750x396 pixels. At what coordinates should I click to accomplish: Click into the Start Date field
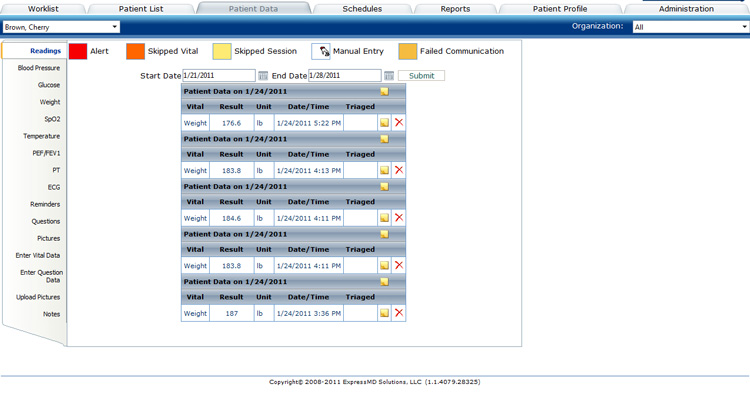pyautogui.click(x=219, y=76)
